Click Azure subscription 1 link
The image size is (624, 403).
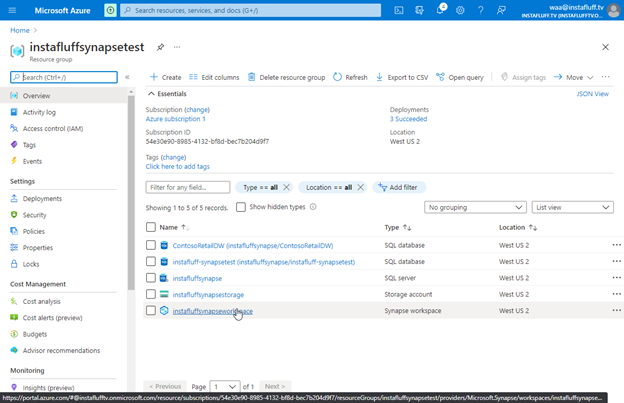[176, 119]
